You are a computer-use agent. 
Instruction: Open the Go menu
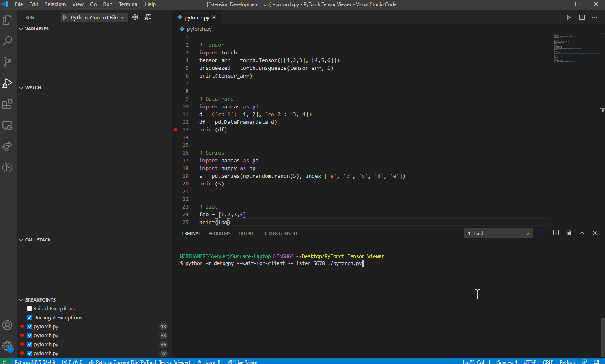click(93, 4)
